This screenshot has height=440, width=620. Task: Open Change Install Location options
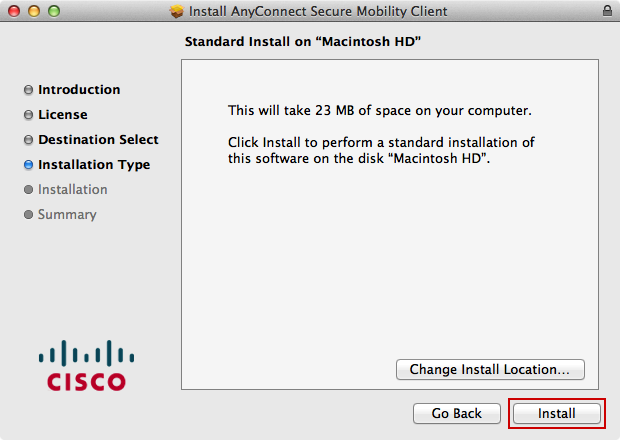click(x=490, y=369)
